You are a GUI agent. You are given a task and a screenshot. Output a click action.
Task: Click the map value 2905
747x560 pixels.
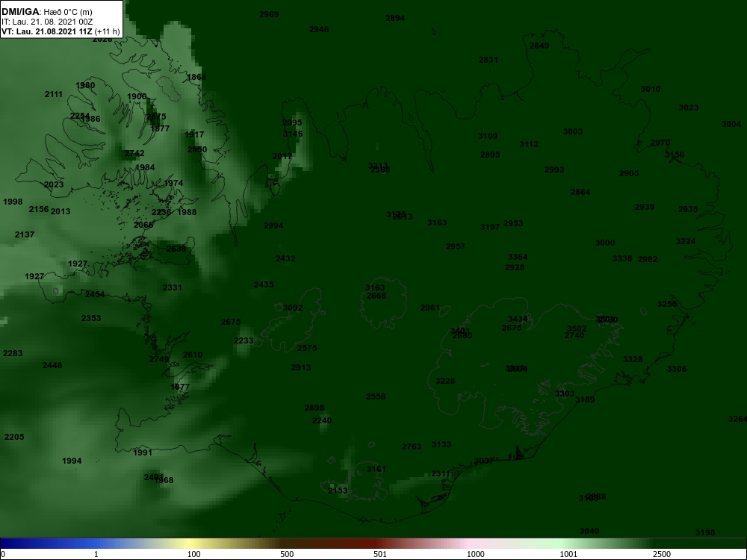[629, 173]
